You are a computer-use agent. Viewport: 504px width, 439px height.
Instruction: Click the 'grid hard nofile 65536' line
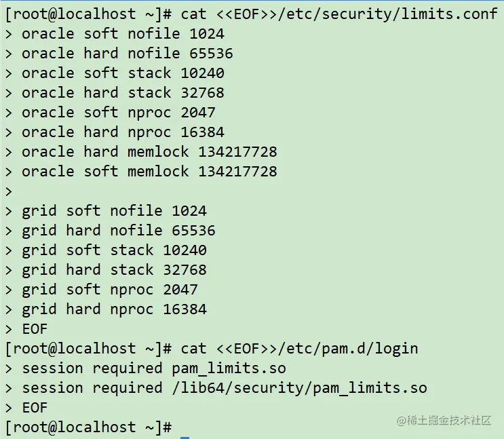pyautogui.click(x=118, y=231)
